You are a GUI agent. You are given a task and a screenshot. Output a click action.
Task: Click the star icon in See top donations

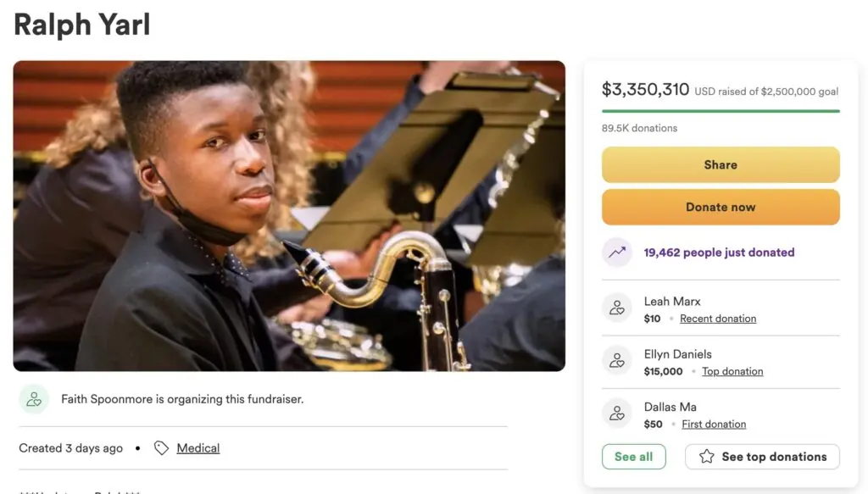pyautogui.click(x=706, y=457)
